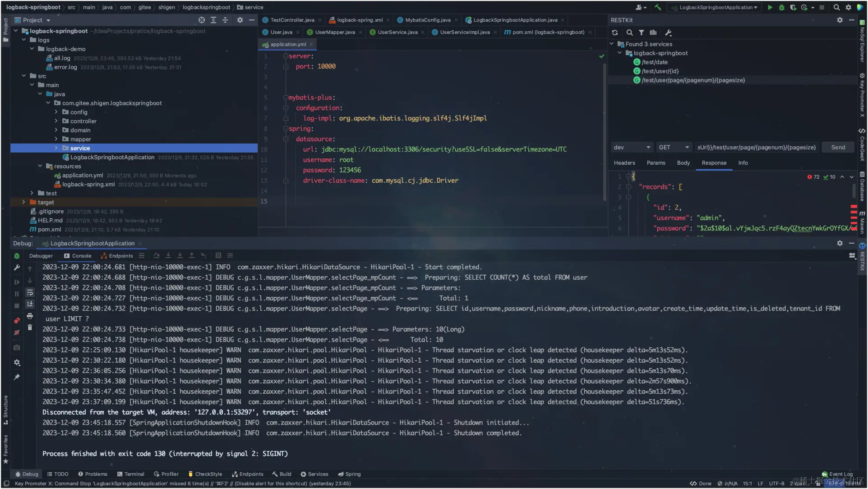Open the Terminal tool window button
The width and height of the screenshot is (868, 489).
pos(130,474)
